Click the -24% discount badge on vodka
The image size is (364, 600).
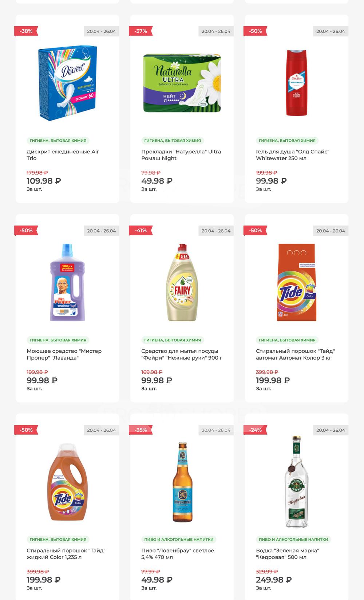pyautogui.click(x=256, y=430)
